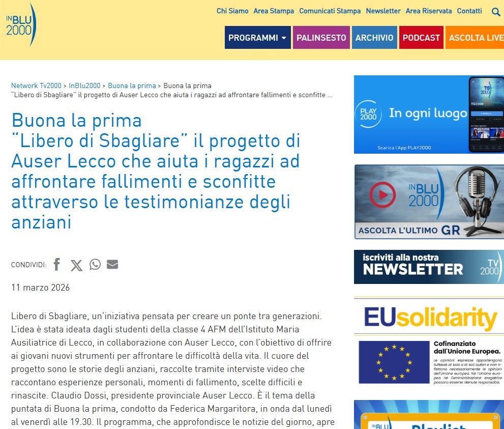Open the PLAY2000 app banner
The height and width of the screenshot is (429, 504).
[429, 115]
